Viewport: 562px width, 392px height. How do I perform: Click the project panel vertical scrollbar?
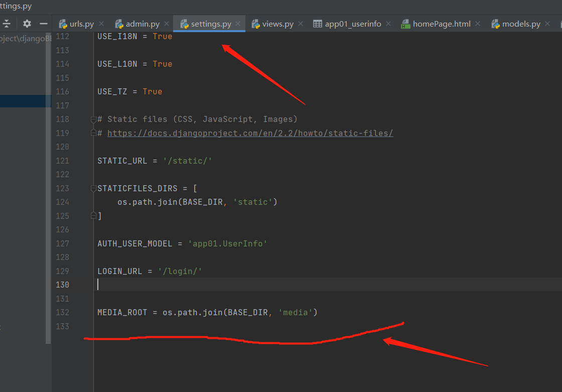click(x=48, y=188)
